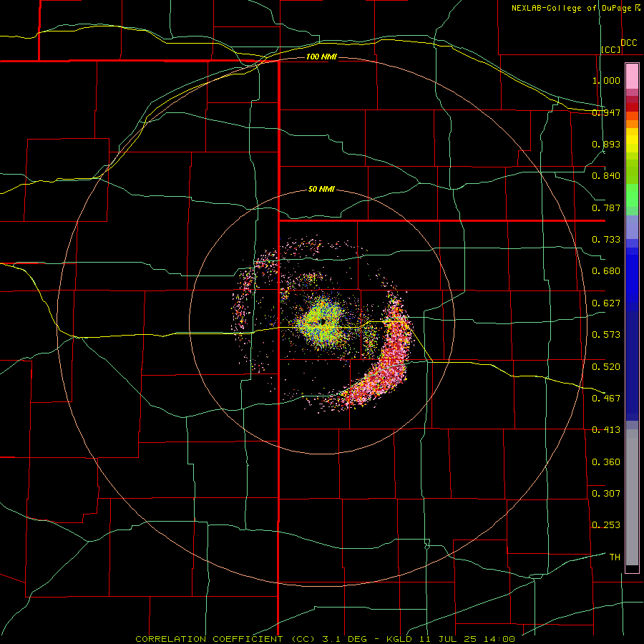Pick the gray swatch near 0.307
This screenshot has width=644, height=644.
point(632,501)
